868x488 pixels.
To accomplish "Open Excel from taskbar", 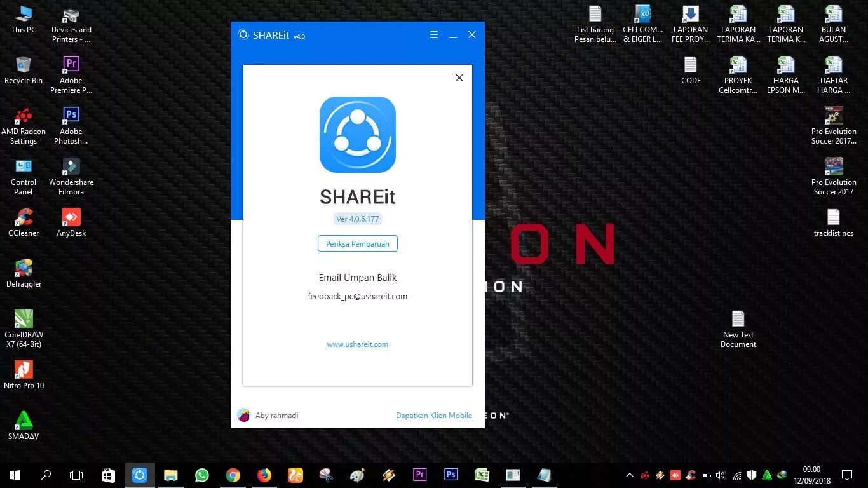I will point(482,475).
